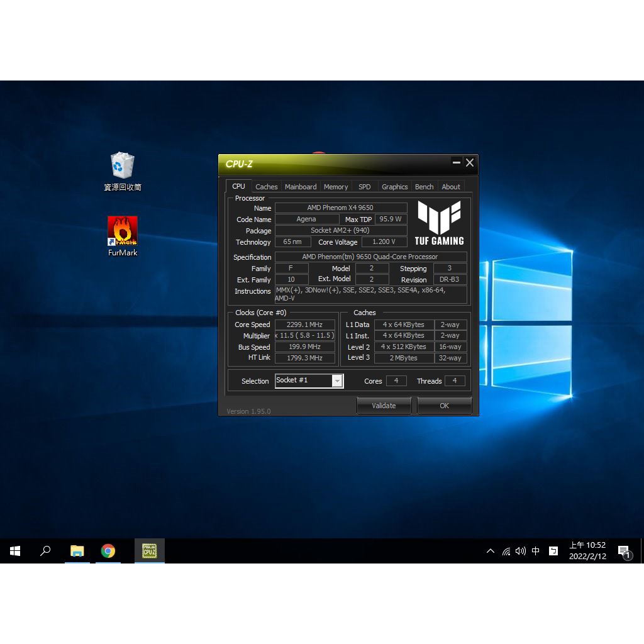
Task: Click the specification field text
Action: click(x=370, y=257)
